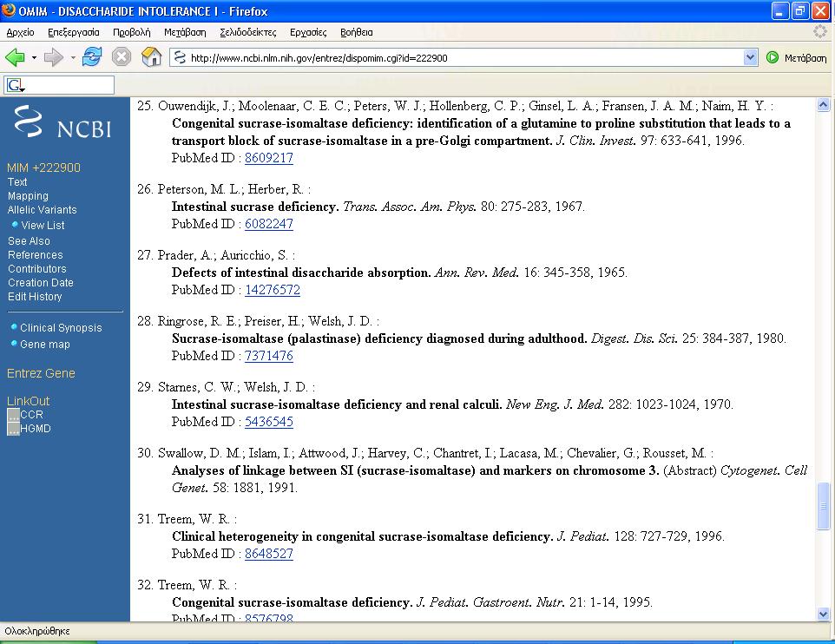
Task: Click author line 'Treem, W. R.' of reference 31
Action: [x=194, y=519]
